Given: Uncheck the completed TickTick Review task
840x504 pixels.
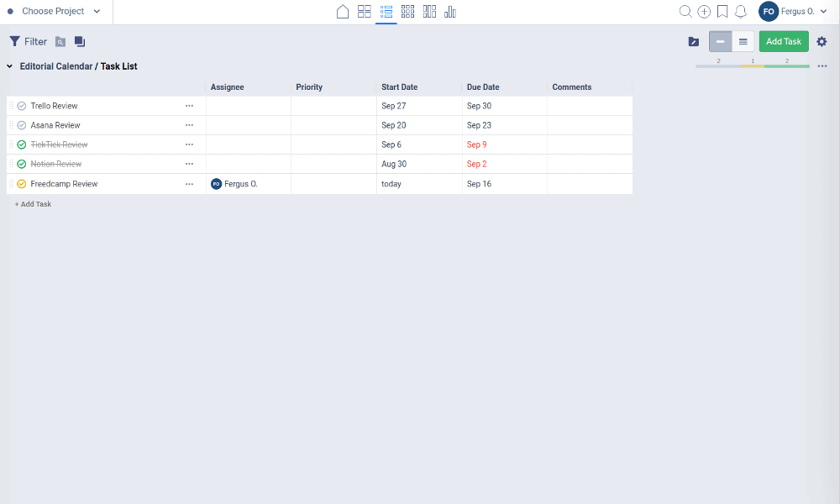Looking at the screenshot, I should point(22,144).
